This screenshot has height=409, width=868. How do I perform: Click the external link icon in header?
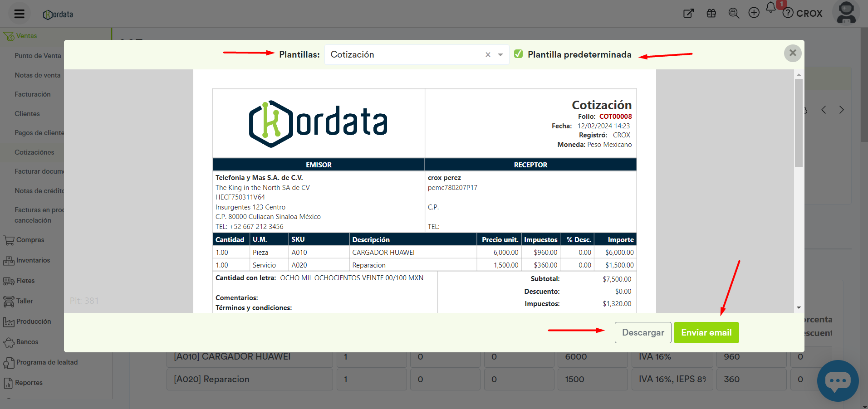click(688, 13)
